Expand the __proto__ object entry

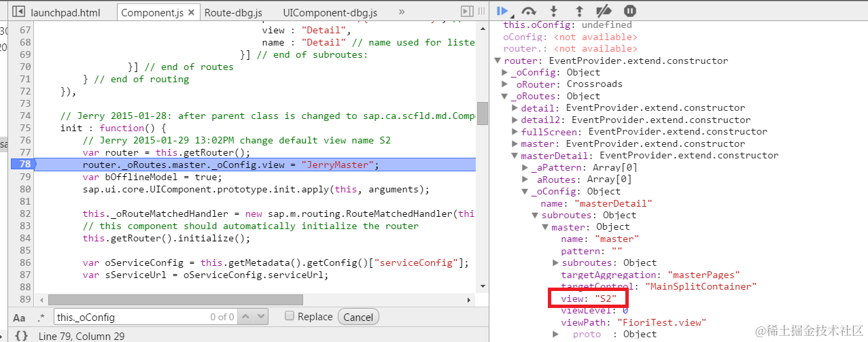[555, 334]
